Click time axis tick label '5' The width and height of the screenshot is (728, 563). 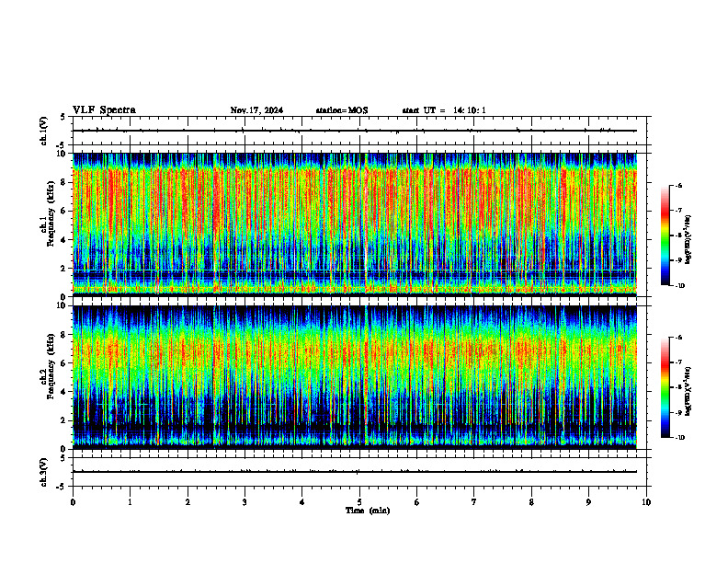359,502
